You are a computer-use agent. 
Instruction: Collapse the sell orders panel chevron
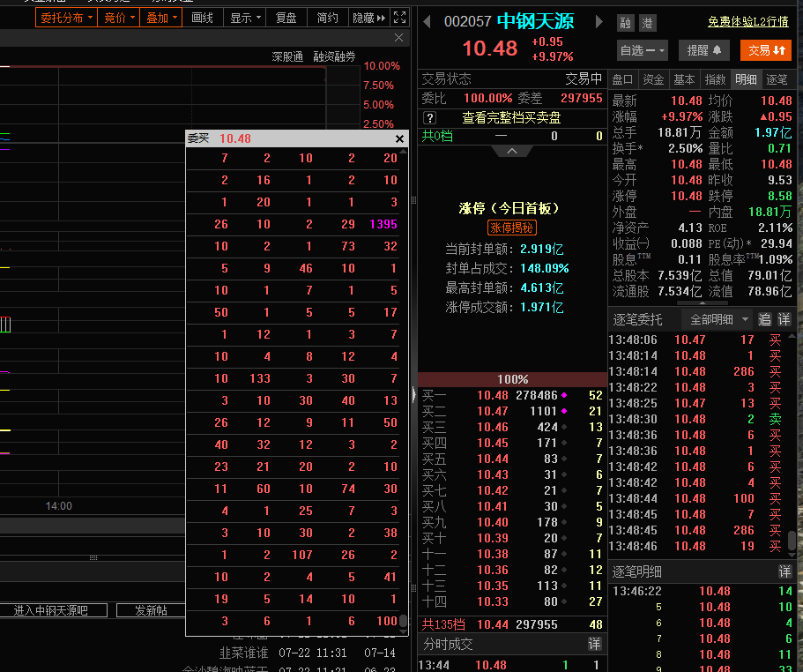[x=511, y=151]
